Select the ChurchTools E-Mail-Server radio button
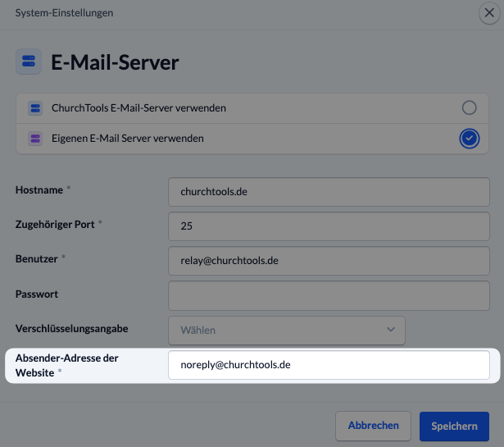504x447 pixels. 469,108
